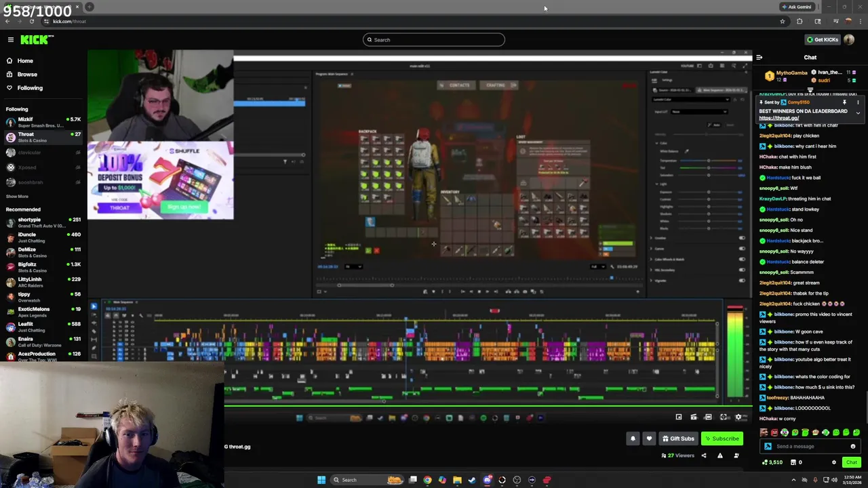868x488 pixels.
Task: Open emote picker in message box
Action: click(x=853, y=447)
